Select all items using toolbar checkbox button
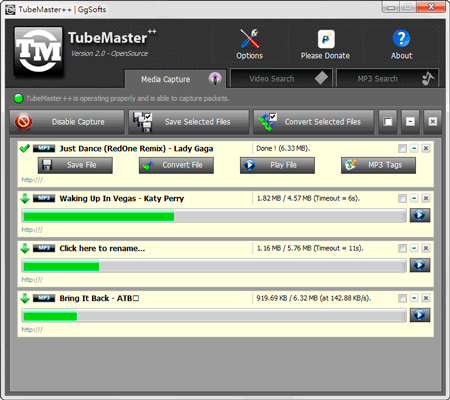Viewport: 450px width, 400px height. pyautogui.click(x=388, y=122)
